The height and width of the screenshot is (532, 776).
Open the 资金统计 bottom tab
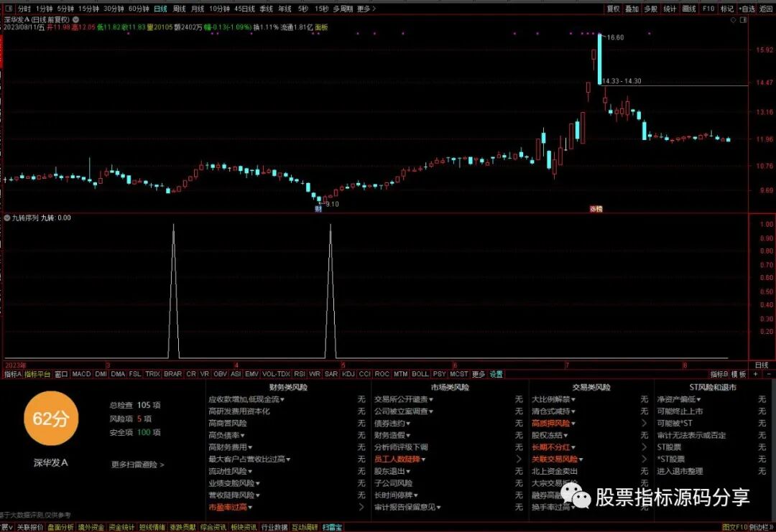click(121, 528)
